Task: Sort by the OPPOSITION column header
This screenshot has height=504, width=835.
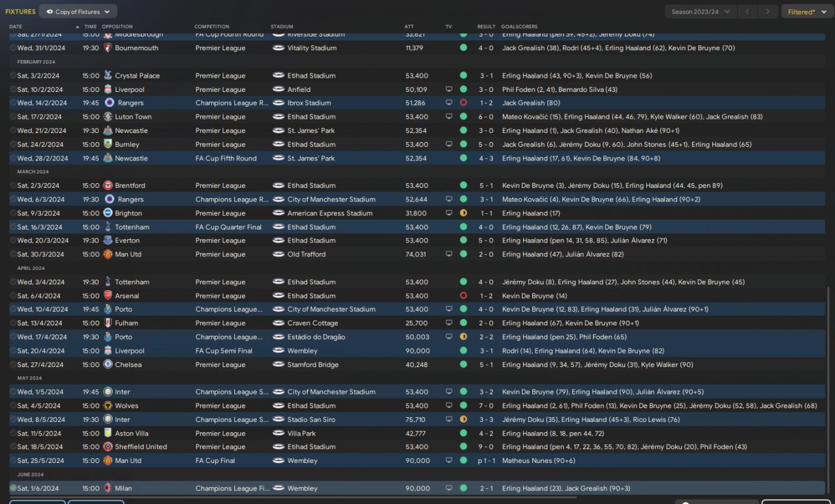Action: click(x=117, y=27)
